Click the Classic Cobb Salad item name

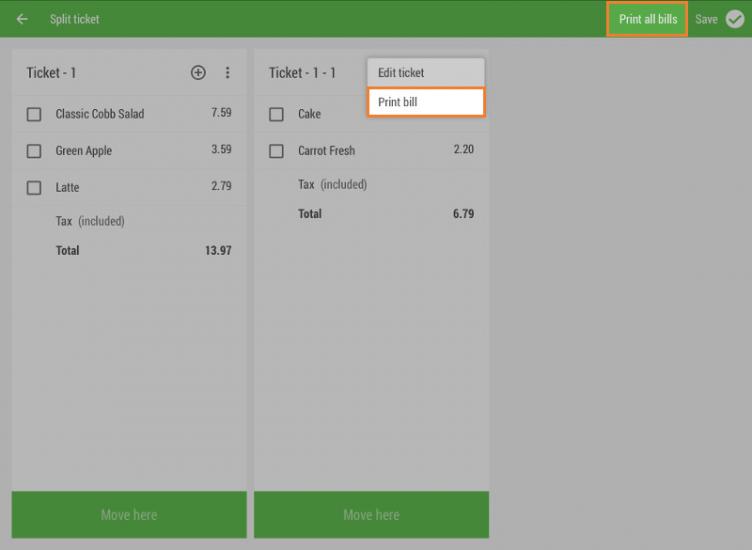tap(100, 114)
